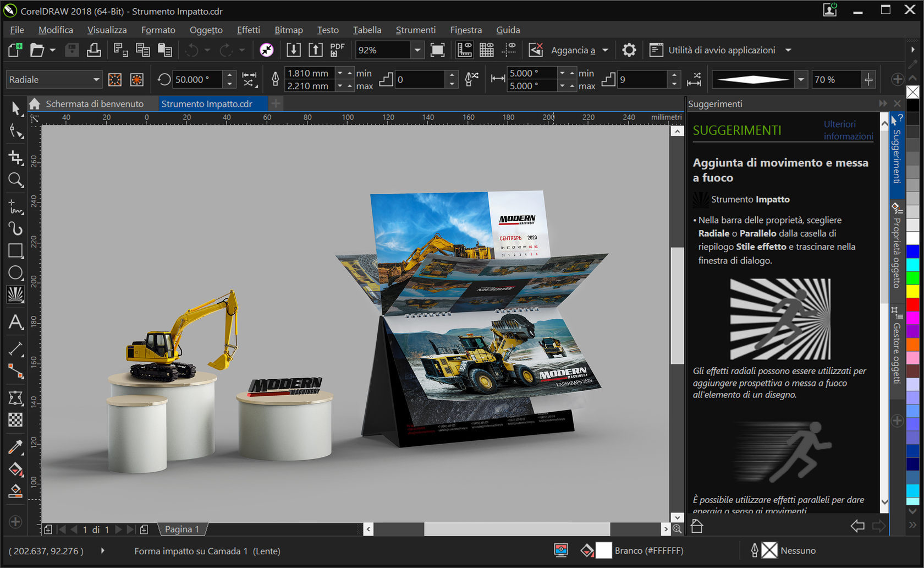The width and height of the screenshot is (924, 568).
Task: Click the Suggerimenti back arrow
Action: [x=857, y=526]
